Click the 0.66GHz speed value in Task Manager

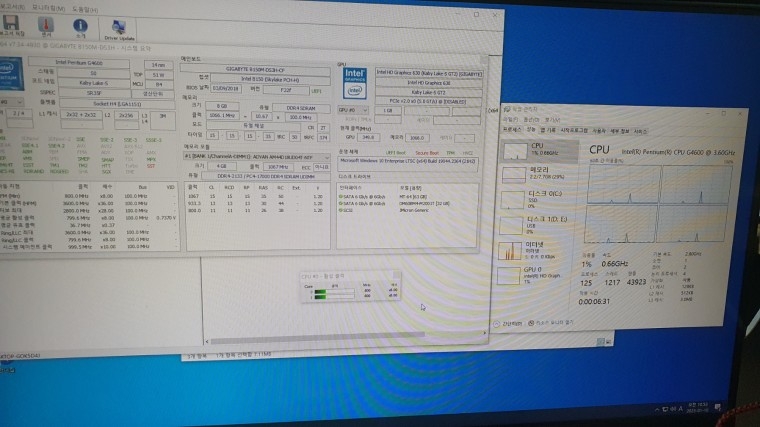tap(615, 264)
